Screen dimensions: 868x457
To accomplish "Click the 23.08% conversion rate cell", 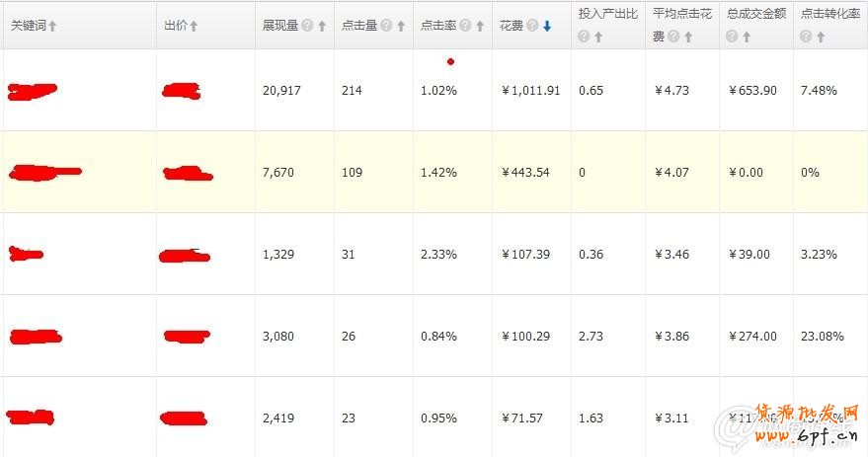I will click(823, 337).
